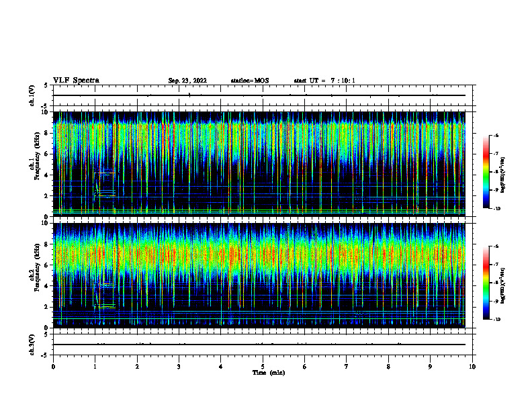The width and height of the screenshot is (532, 411).
Task: Select the "start UT = 7 : 10: 1" text
Action: [324, 81]
